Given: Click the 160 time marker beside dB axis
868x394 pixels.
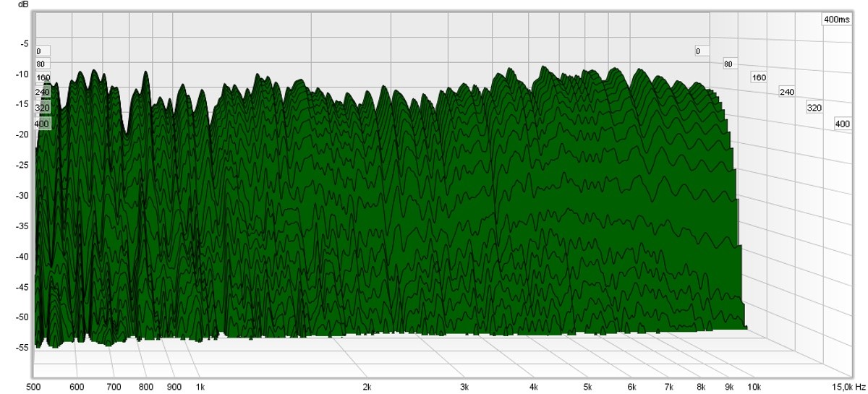Looking at the screenshot, I should pos(43,77).
